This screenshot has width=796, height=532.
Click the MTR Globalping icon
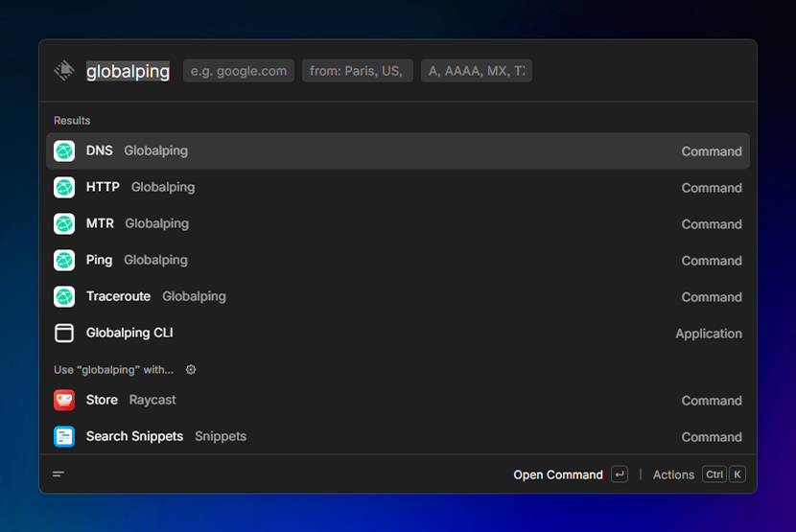click(x=64, y=224)
